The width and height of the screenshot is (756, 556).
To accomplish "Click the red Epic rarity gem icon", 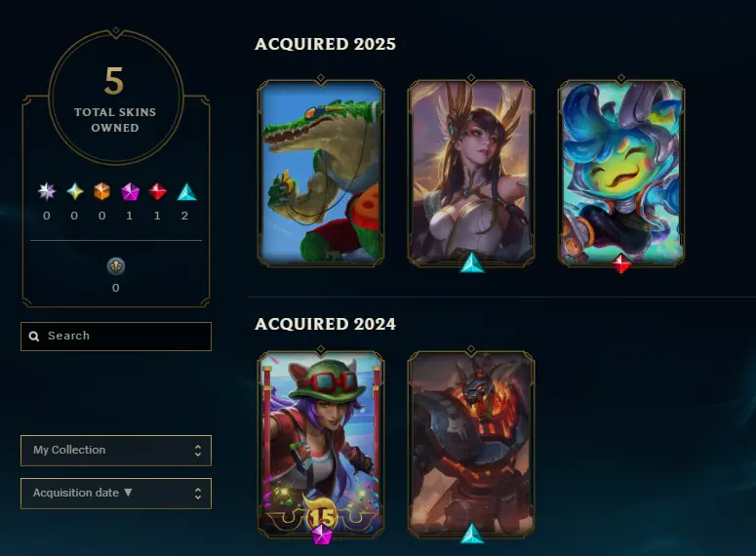I will tap(158, 191).
